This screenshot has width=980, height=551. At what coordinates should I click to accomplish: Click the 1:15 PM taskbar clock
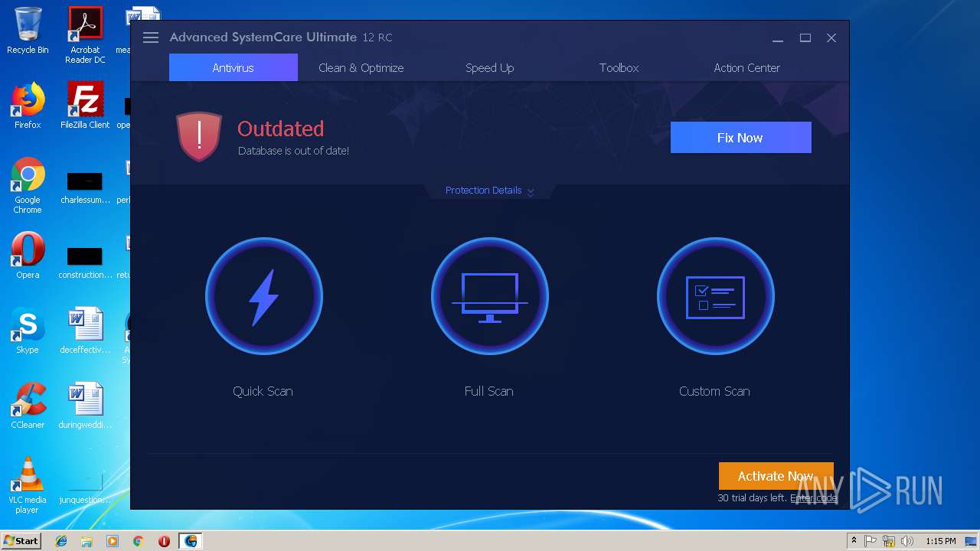tap(940, 541)
